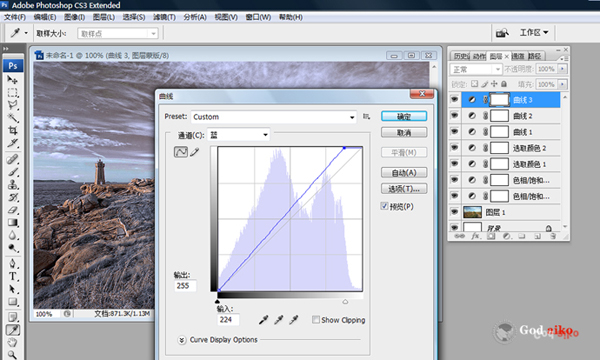Click the lock all padlock icon
600x360 pixels.
(504, 84)
